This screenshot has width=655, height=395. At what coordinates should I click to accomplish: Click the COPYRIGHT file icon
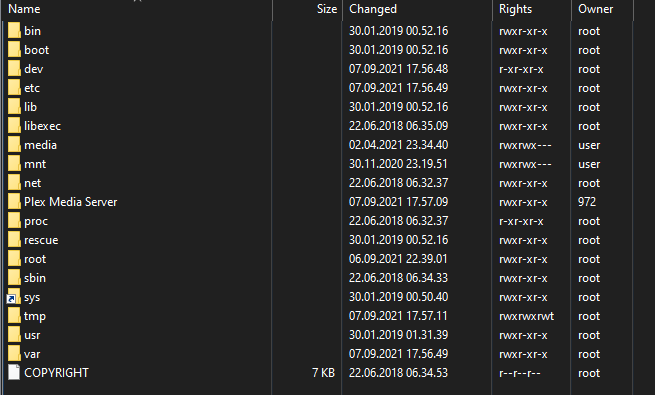point(14,372)
